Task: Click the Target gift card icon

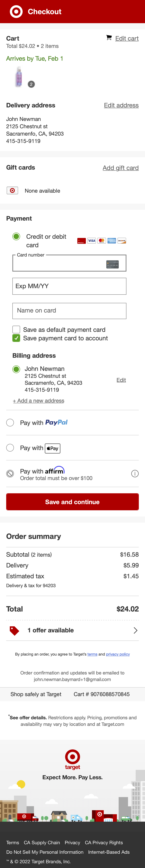Action: (13, 190)
